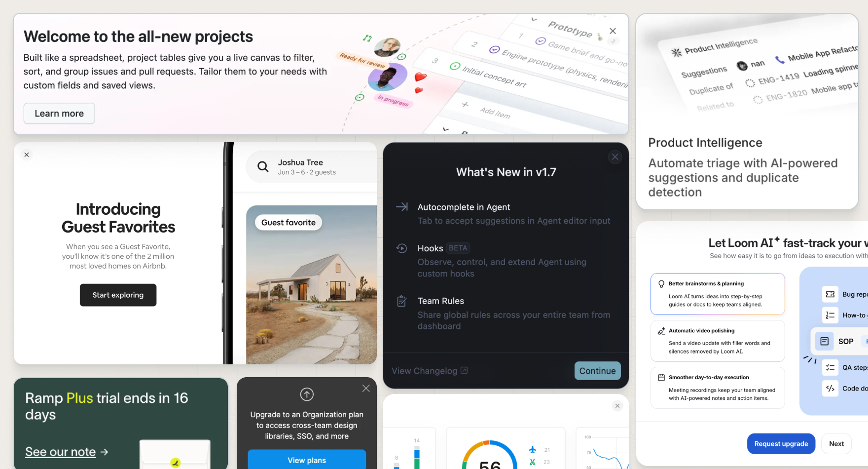Click the upload arrow circle icon
868x469 pixels.
tap(307, 394)
